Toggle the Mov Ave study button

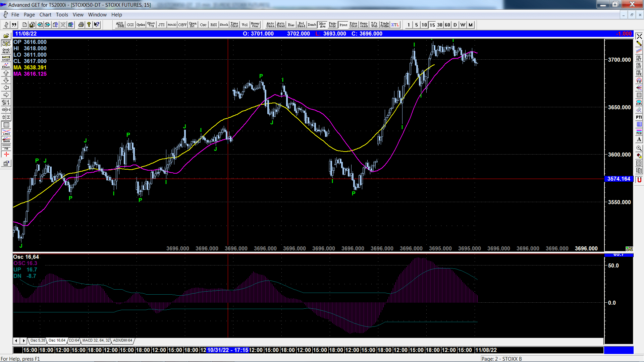point(322,25)
